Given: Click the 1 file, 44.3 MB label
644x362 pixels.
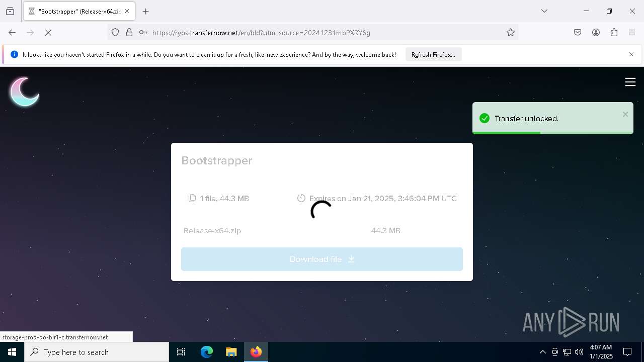Looking at the screenshot, I should [224, 199].
